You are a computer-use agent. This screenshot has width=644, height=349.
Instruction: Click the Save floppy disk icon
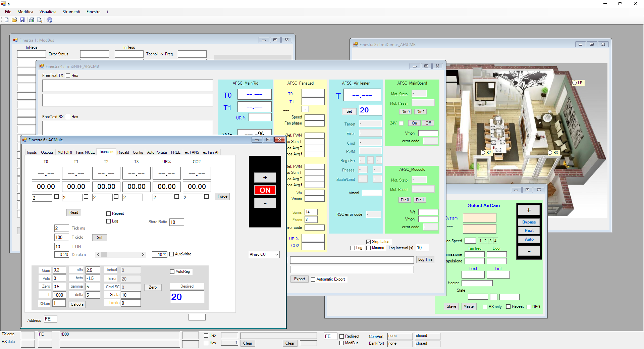[x=22, y=20]
